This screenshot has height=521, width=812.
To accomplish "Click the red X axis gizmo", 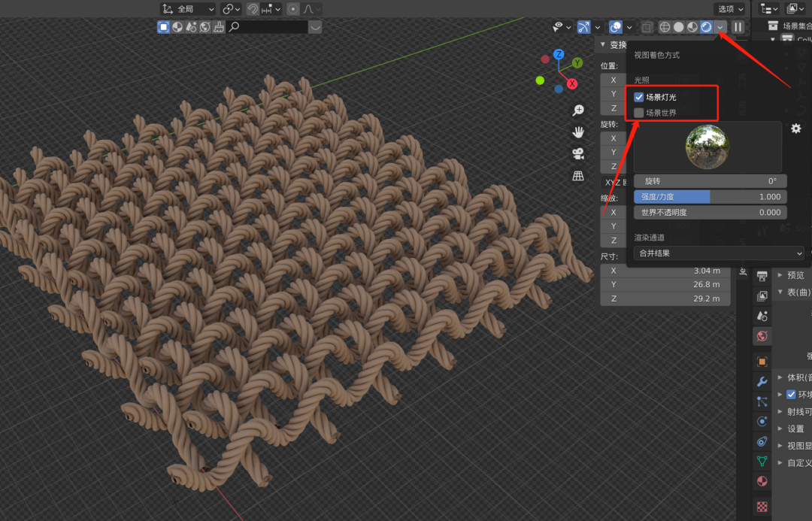I will pyautogui.click(x=571, y=83).
